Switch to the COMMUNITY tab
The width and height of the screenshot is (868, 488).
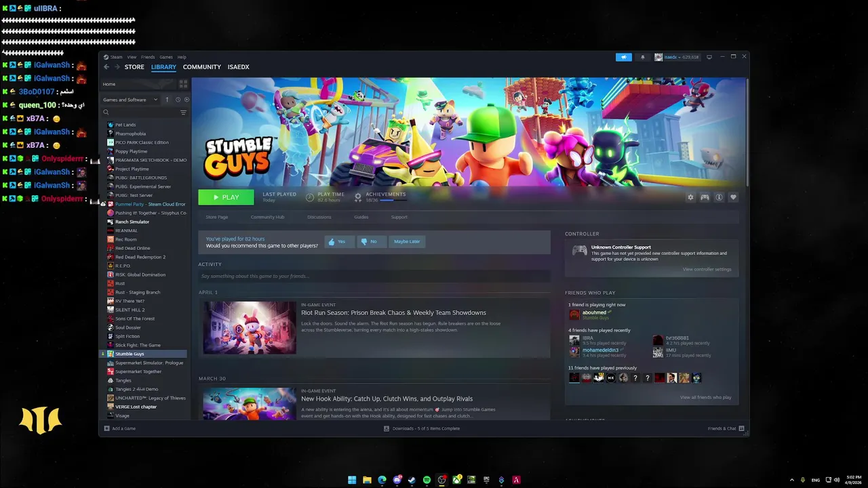point(202,67)
